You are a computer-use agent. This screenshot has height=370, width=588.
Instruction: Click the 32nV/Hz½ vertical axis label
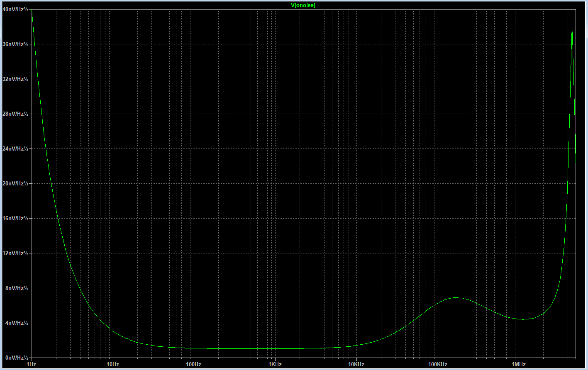pyautogui.click(x=15, y=79)
